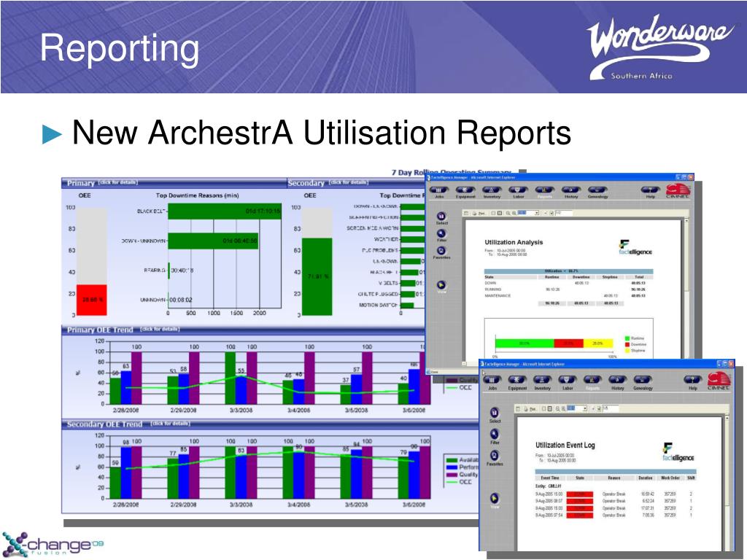Click print icon in Utilization Event Log toolbar
The width and height of the screenshot is (747, 560).
526,408
